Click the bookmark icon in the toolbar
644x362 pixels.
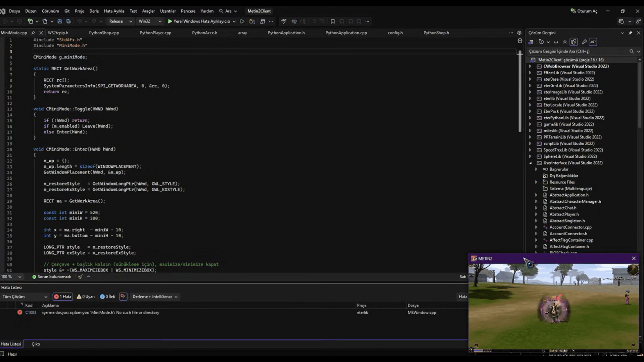332,21
